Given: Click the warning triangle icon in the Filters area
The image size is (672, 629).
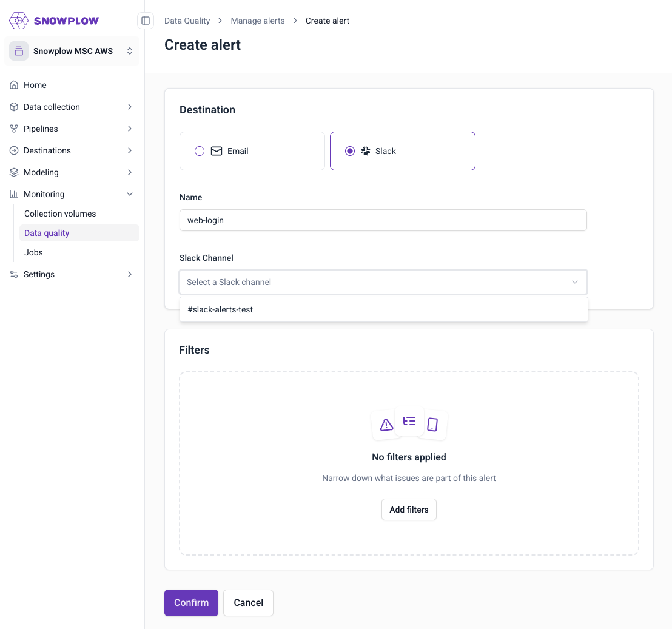Looking at the screenshot, I should (x=386, y=425).
